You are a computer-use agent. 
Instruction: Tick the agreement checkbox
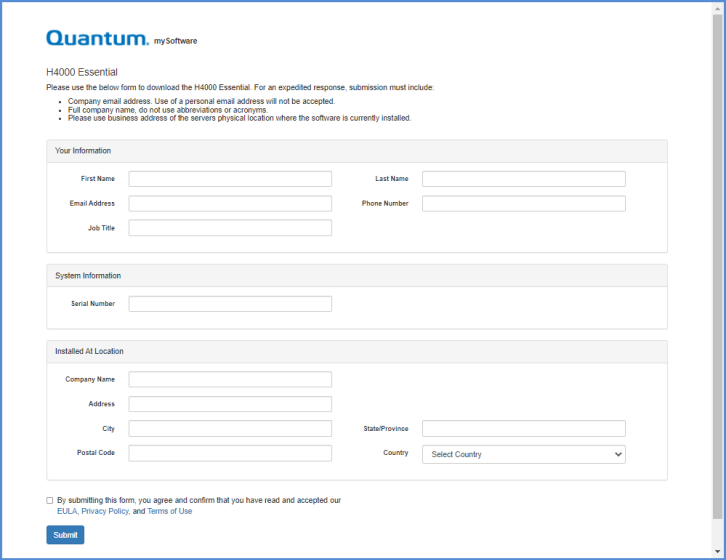(50, 500)
